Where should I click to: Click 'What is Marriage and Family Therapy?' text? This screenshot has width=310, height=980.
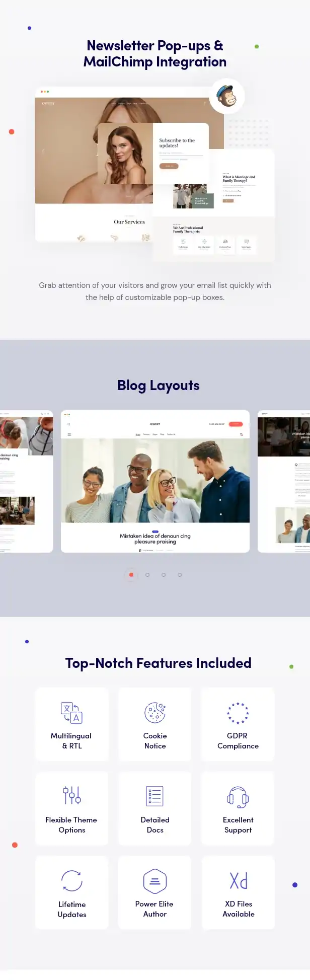coord(239,179)
